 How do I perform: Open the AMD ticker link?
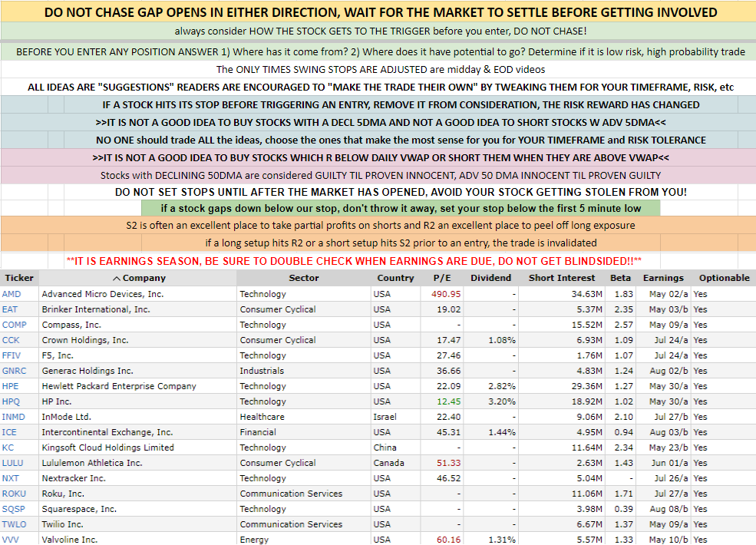(x=12, y=294)
